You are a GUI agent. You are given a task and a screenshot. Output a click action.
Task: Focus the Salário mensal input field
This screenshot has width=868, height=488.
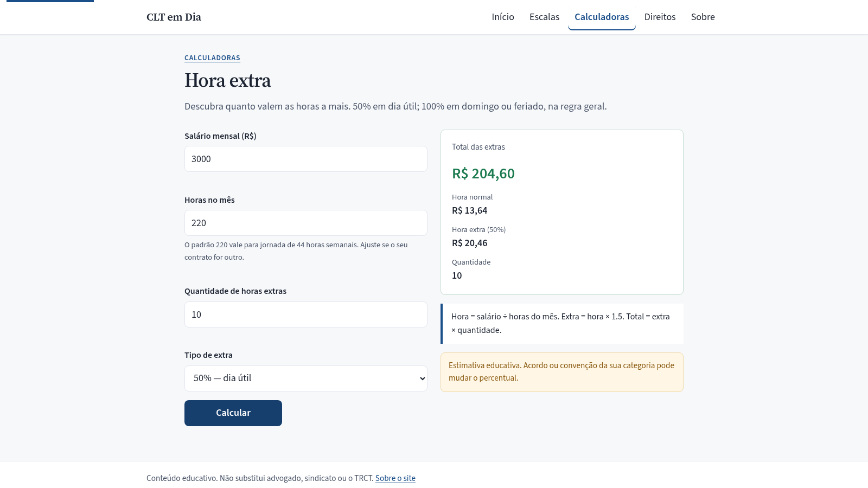point(306,159)
